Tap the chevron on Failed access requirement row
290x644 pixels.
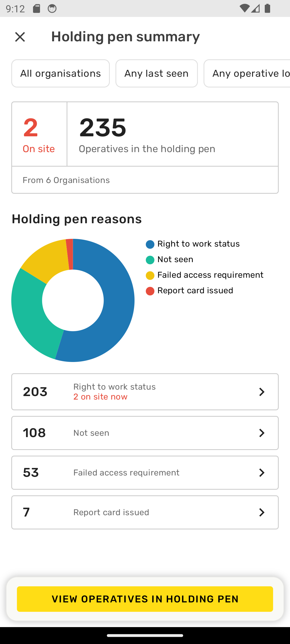[262, 473]
